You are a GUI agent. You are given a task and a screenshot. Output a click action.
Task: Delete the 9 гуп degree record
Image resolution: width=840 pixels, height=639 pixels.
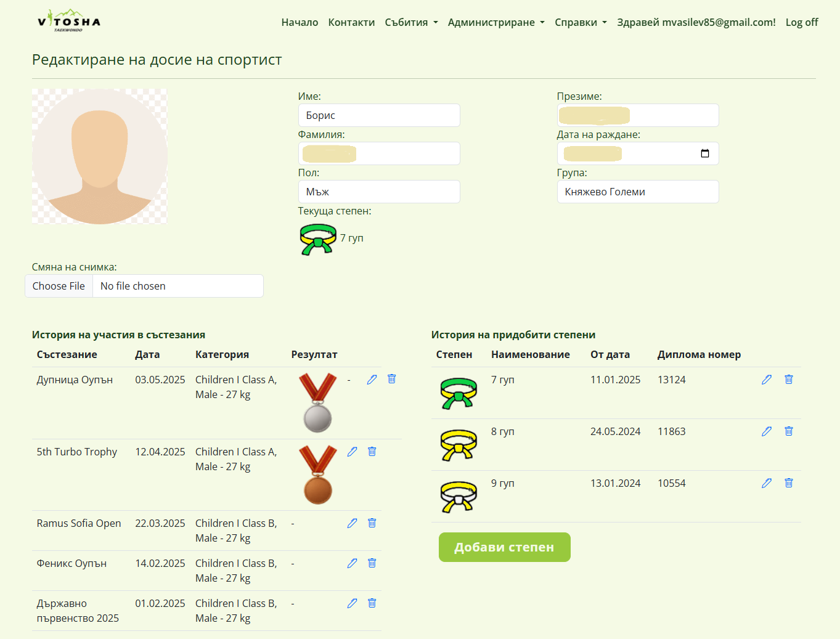point(788,483)
